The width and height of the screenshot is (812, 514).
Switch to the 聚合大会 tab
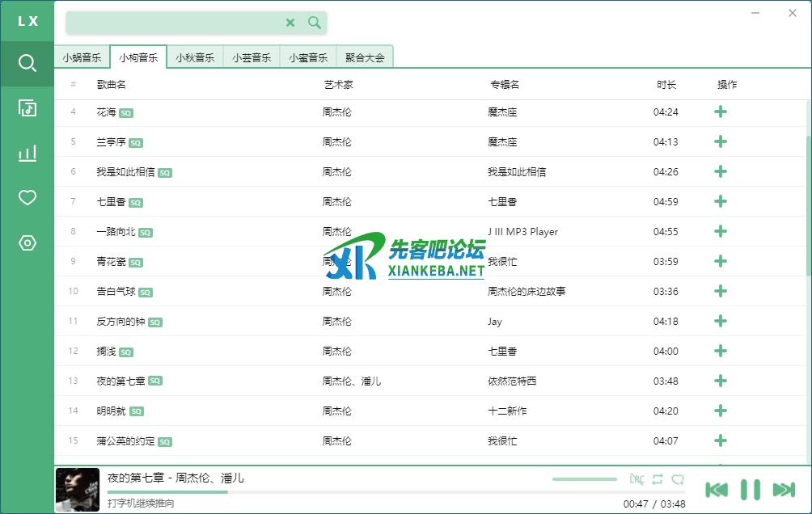click(365, 57)
